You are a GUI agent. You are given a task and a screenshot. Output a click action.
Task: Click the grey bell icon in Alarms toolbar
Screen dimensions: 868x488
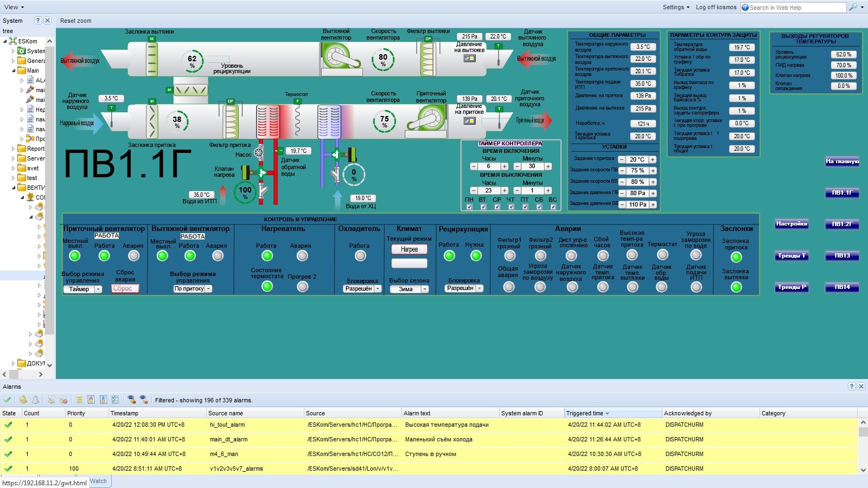[x=35, y=400]
